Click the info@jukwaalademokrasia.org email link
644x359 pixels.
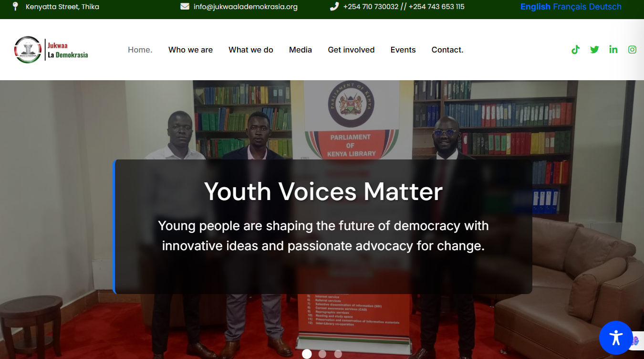click(x=246, y=7)
